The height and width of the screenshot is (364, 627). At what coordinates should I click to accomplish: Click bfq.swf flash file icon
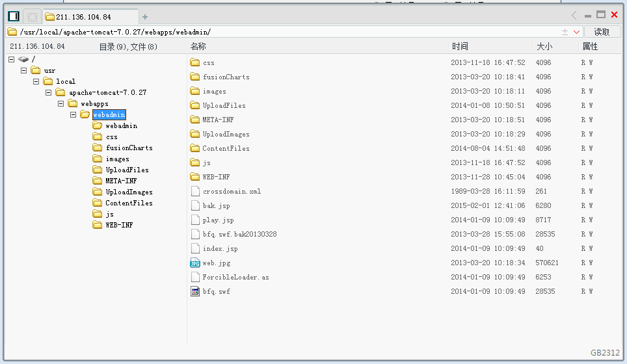[x=195, y=291]
